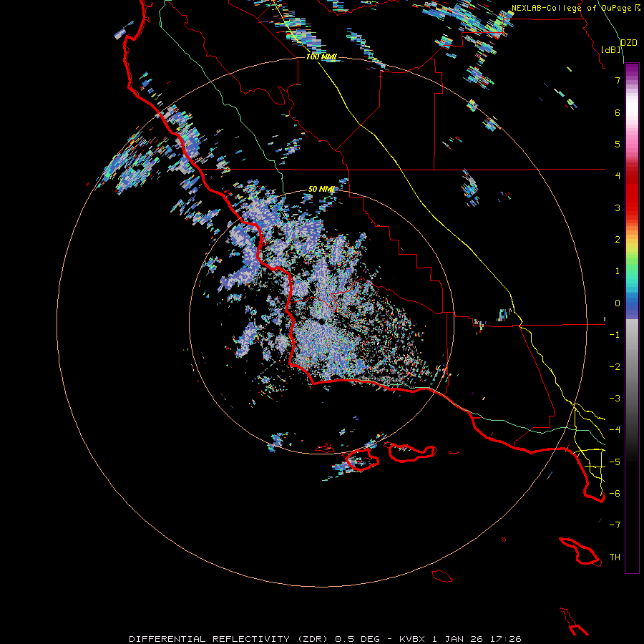Click the scale value 7

[618, 80]
